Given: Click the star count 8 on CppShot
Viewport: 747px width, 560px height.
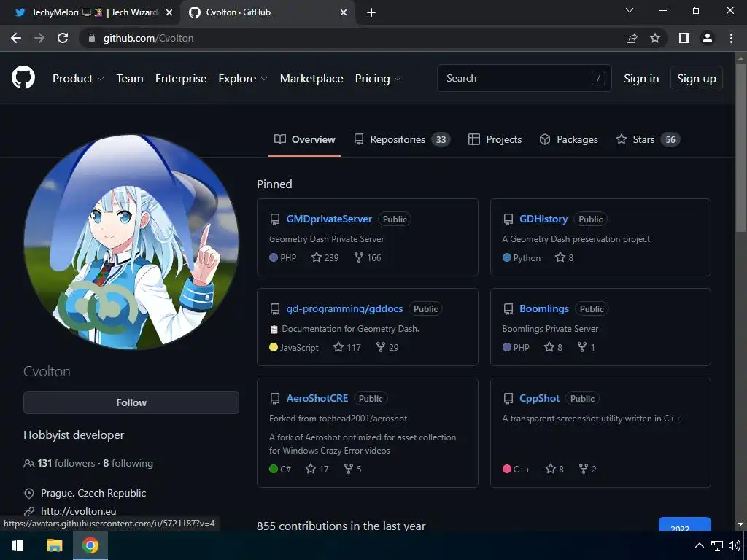Looking at the screenshot, I should 554,469.
